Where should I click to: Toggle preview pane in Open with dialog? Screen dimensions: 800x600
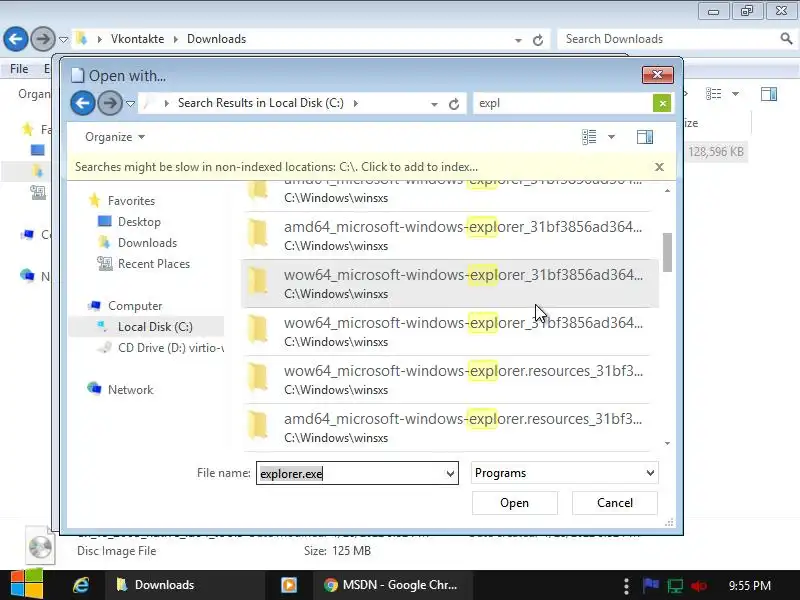point(645,137)
